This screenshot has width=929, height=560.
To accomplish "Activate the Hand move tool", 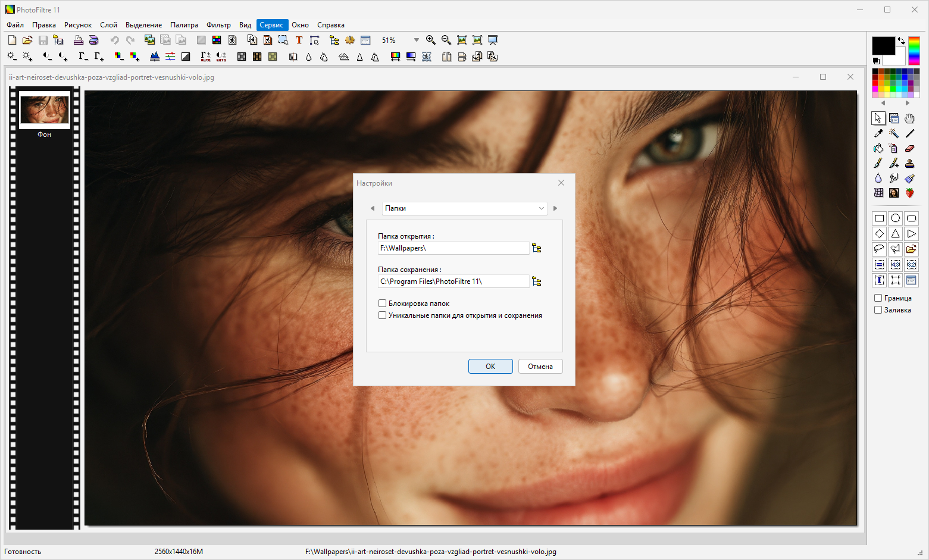I will pos(909,118).
